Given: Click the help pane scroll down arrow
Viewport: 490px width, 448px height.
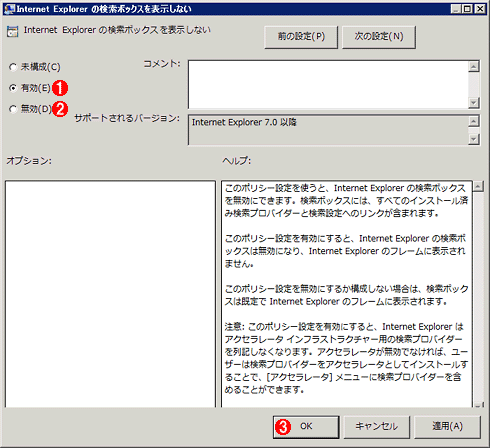Looking at the screenshot, I should pyautogui.click(x=478, y=405).
